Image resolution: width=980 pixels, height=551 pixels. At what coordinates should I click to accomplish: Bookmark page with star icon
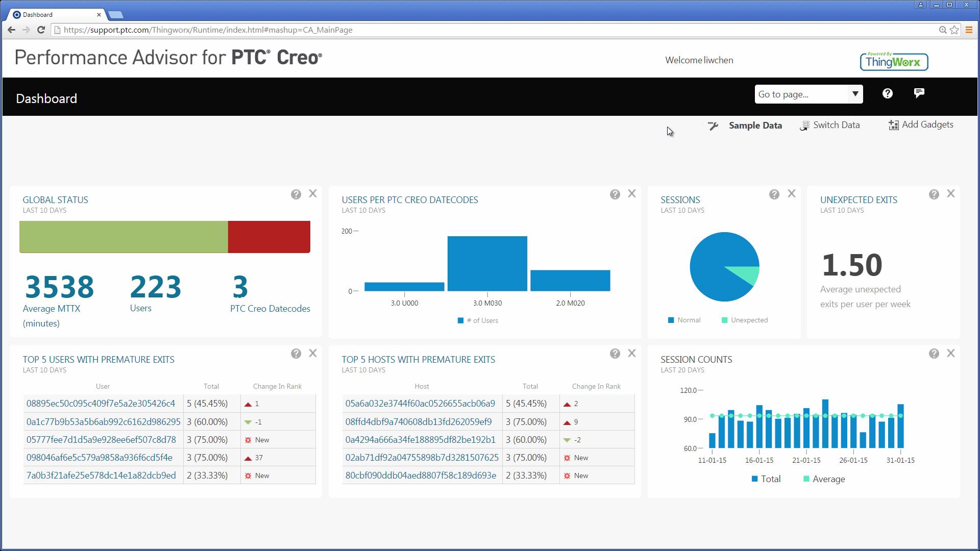point(954,30)
